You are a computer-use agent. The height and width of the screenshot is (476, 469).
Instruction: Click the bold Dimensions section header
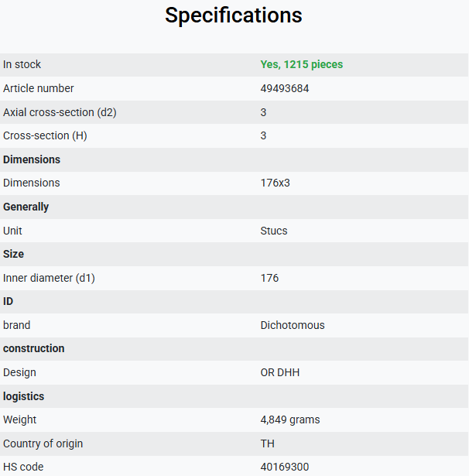tap(32, 159)
